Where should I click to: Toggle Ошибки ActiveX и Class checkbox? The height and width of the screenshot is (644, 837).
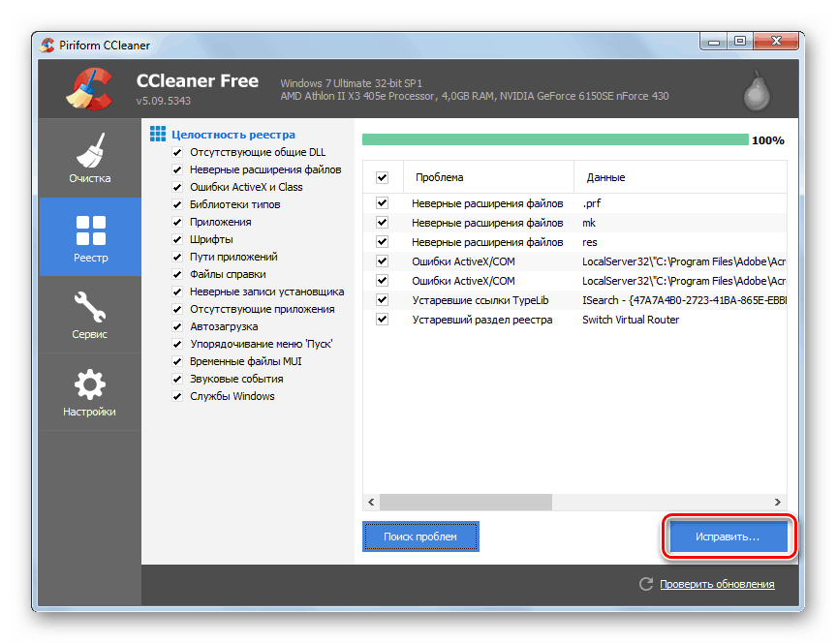(177, 187)
